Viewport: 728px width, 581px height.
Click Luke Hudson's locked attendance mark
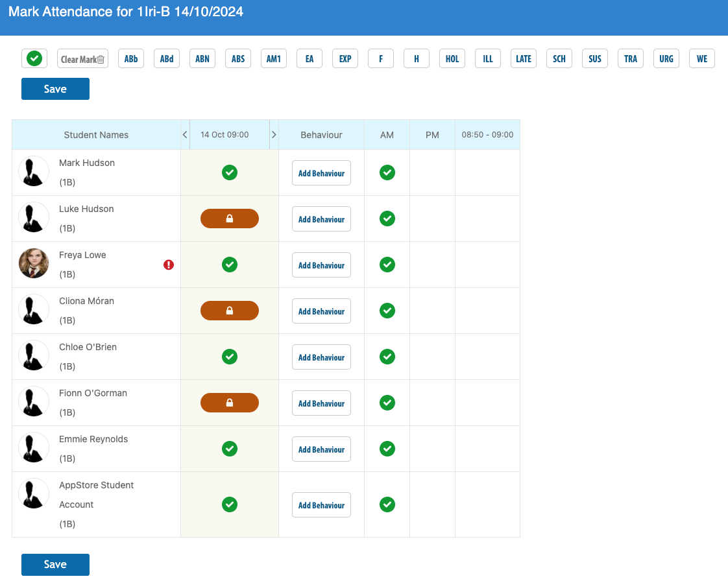click(229, 219)
